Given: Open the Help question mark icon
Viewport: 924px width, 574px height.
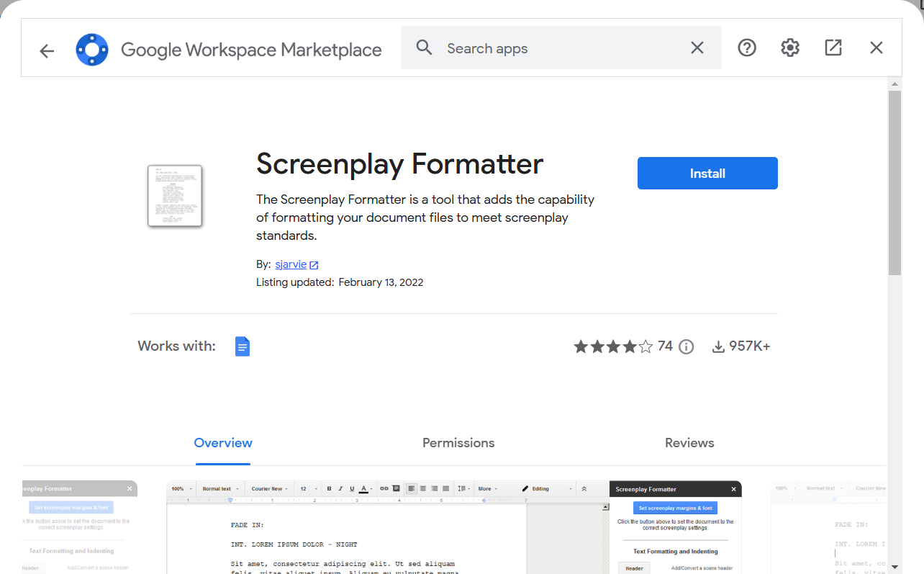Looking at the screenshot, I should click(x=747, y=48).
